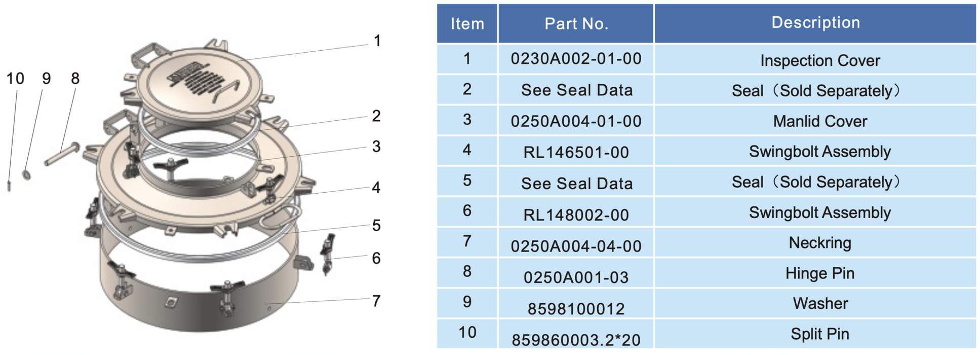Select the Washer description cell
The image size is (980, 355).
pos(819,303)
